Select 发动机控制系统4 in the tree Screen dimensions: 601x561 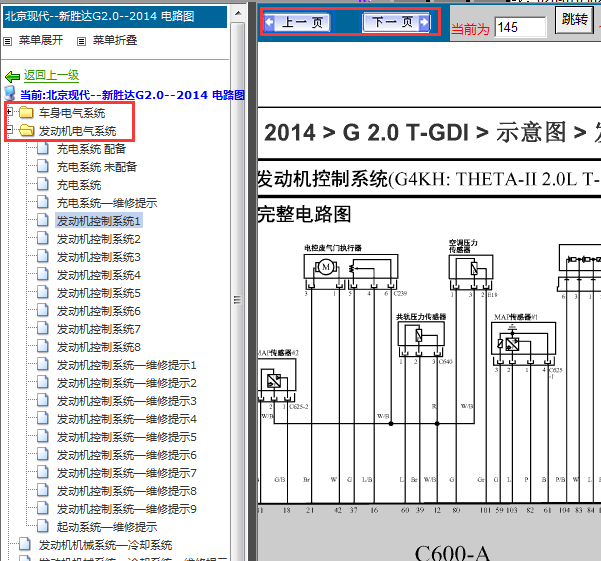coord(99,275)
